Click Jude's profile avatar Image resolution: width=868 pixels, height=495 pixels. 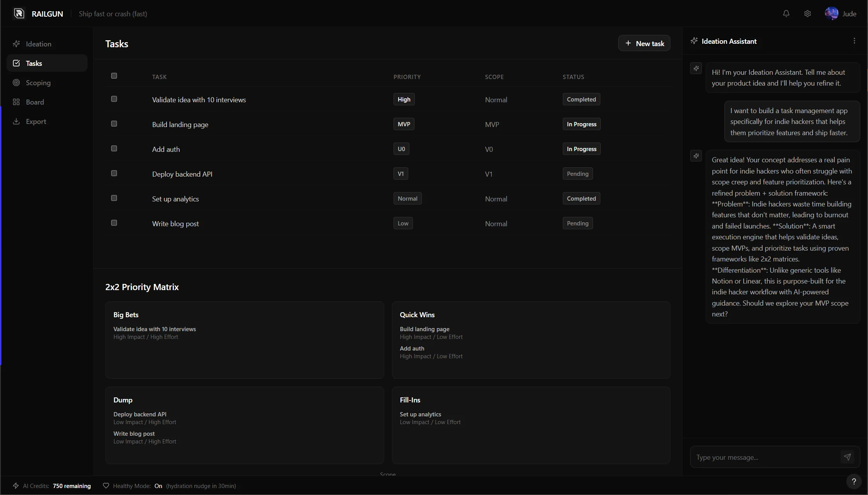click(831, 14)
